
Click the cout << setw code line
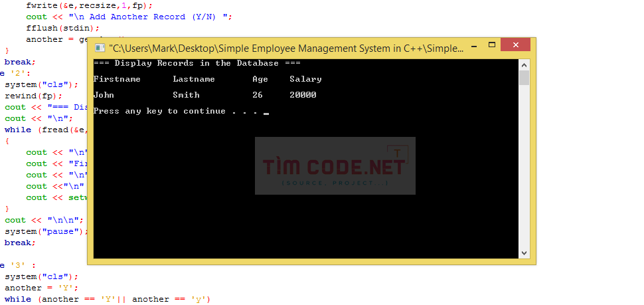coord(56,197)
